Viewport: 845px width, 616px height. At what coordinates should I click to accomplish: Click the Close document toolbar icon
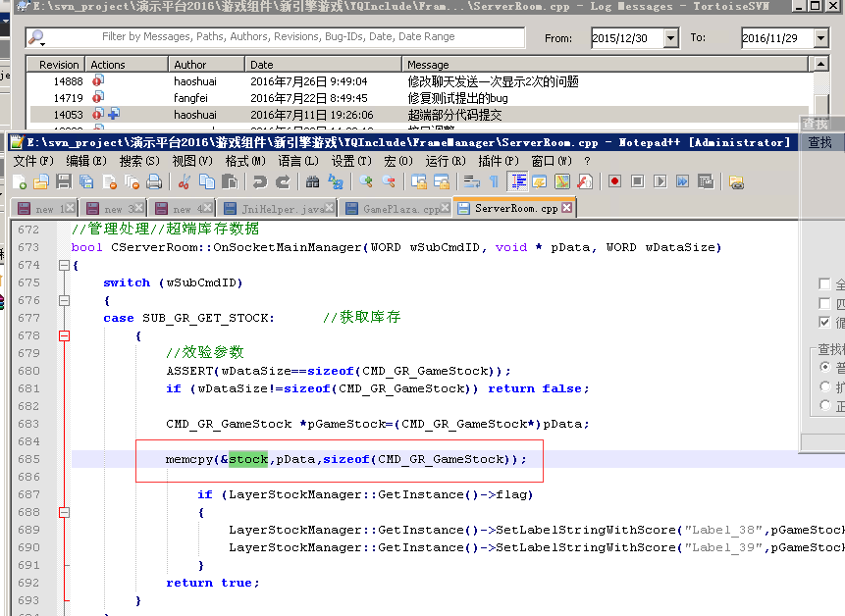tap(110, 182)
